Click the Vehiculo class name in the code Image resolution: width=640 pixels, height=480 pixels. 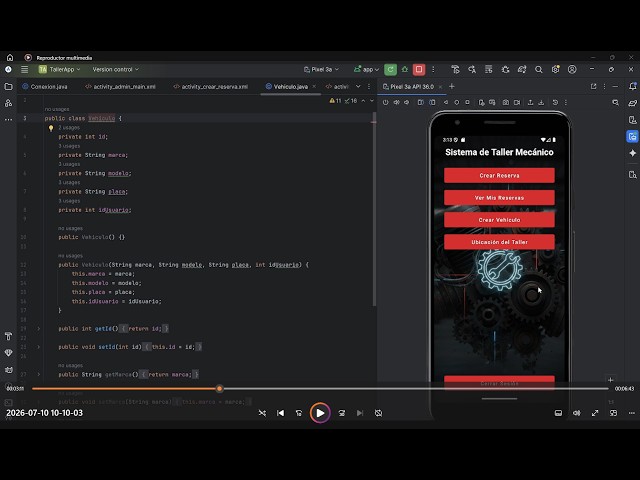click(x=102, y=118)
